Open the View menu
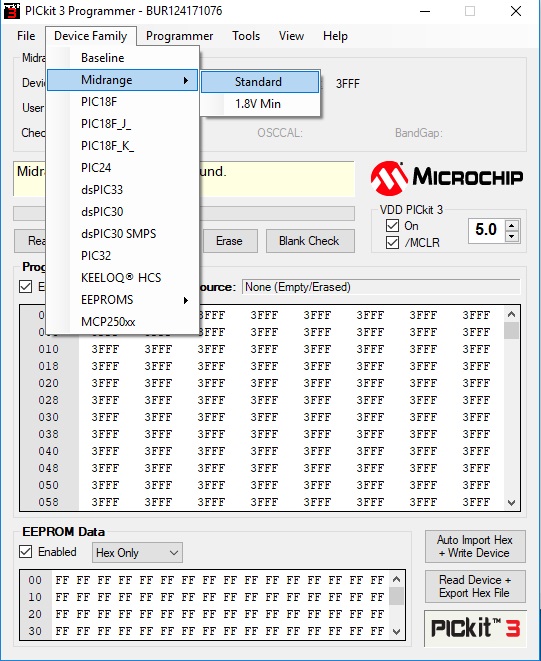The image size is (541, 661). pos(291,36)
